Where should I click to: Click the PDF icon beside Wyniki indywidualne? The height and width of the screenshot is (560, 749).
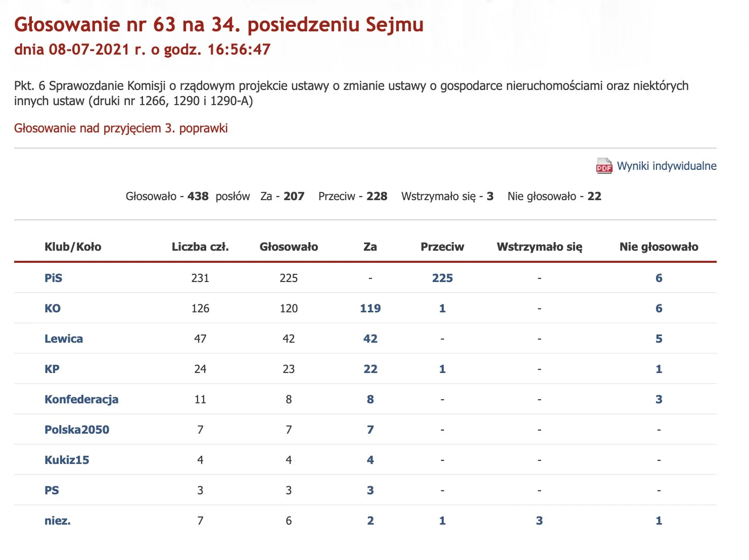pyautogui.click(x=604, y=166)
